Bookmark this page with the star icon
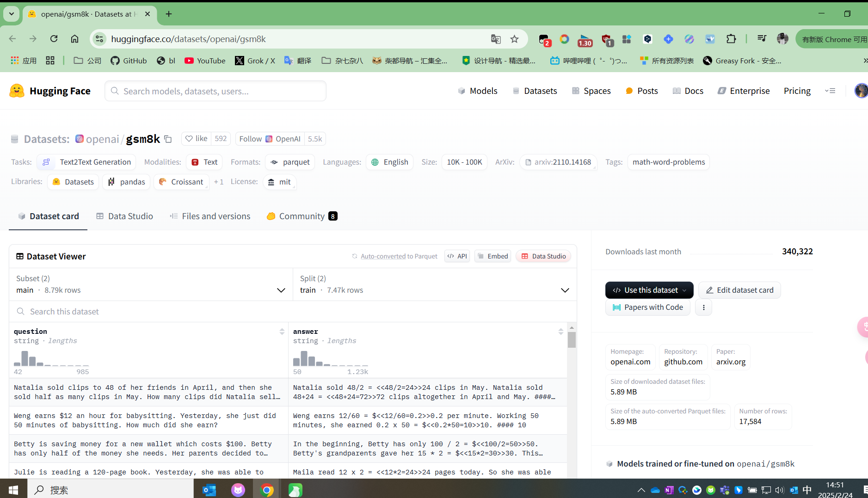 pos(514,39)
